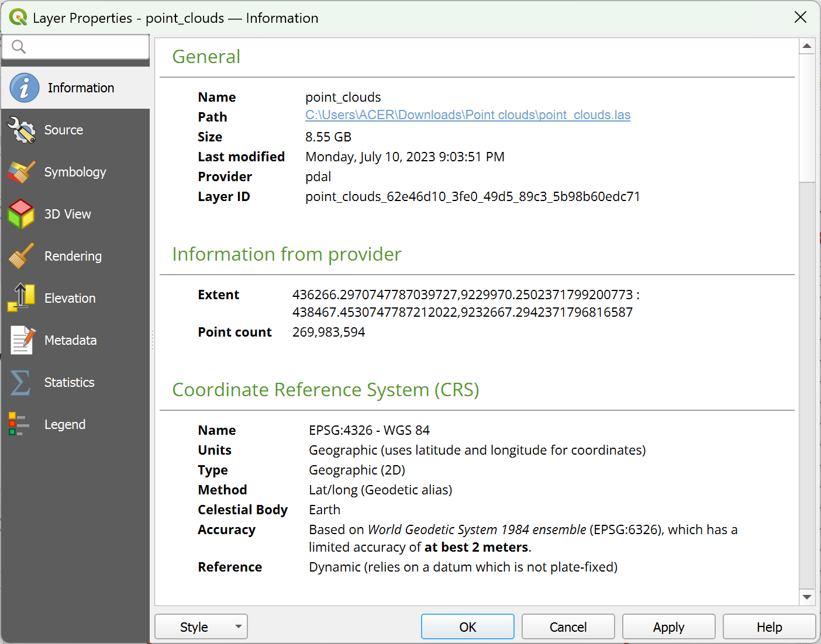The width and height of the screenshot is (821, 644).
Task: Select the Legend list icon
Action: click(x=19, y=424)
